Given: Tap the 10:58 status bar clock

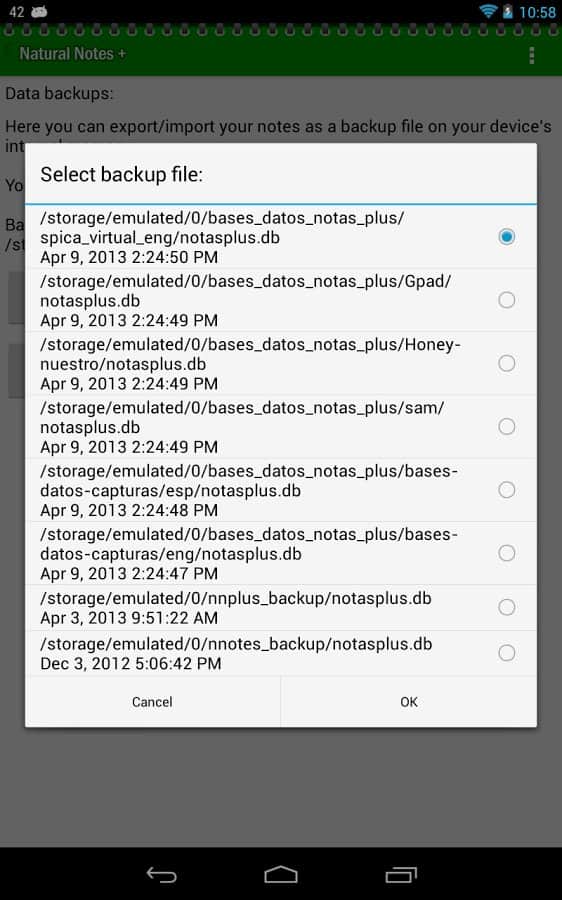Looking at the screenshot, I should point(537,11).
